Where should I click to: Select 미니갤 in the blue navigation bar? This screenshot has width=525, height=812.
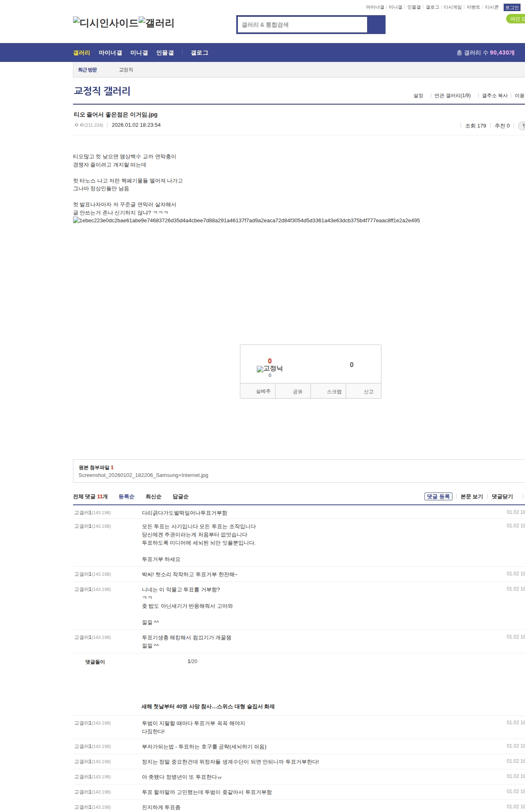[139, 52]
